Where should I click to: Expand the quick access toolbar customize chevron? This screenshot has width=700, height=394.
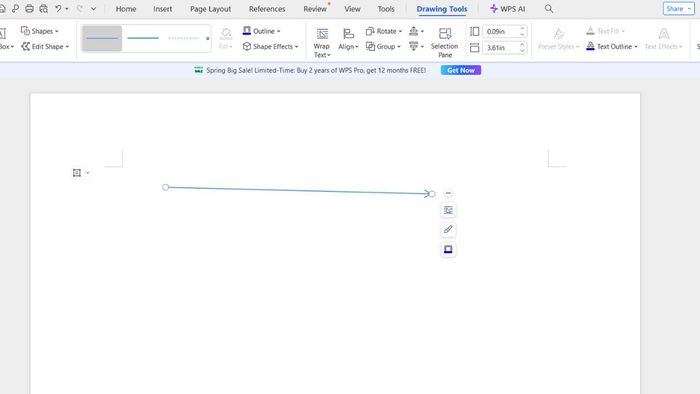(x=93, y=8)
